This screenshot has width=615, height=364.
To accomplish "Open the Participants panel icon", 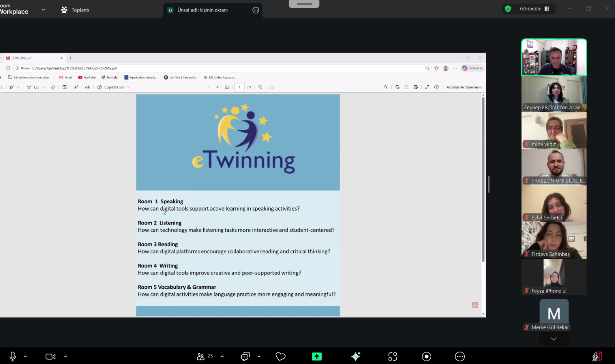I will [x=201, y=357].
